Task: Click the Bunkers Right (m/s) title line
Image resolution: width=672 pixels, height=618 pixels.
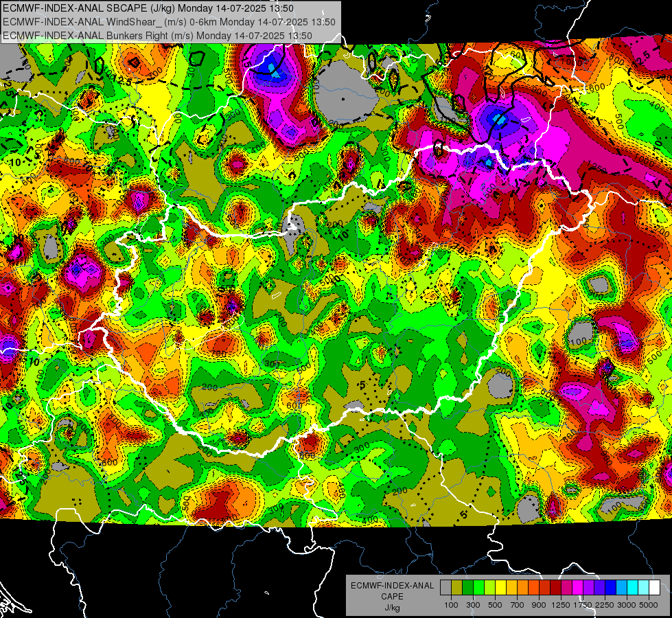Action: click(157, 36)
